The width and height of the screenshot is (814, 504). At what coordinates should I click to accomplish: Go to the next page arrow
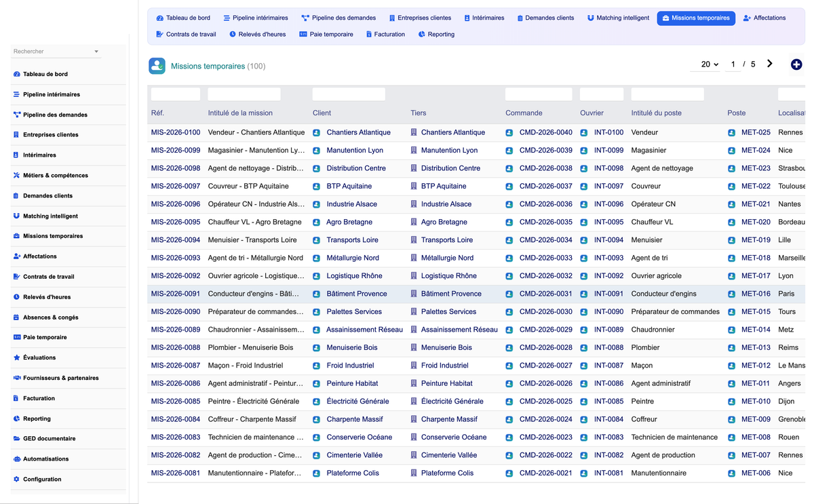coord(770,64)
